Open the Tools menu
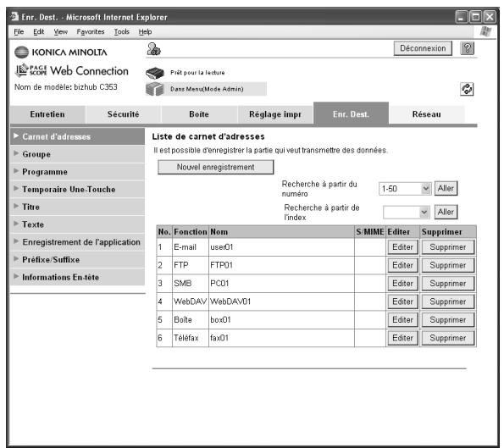This screenshot has height=448, width=504. 121,32
